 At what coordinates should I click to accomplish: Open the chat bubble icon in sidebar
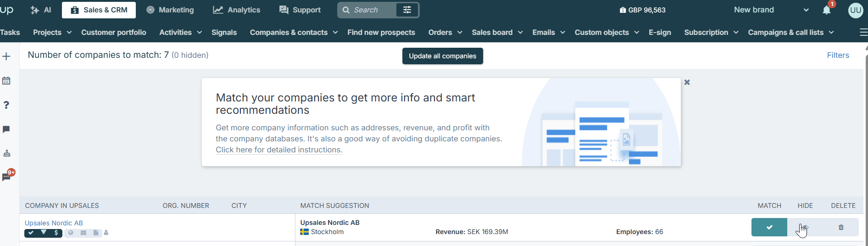[x=6, y=129]
